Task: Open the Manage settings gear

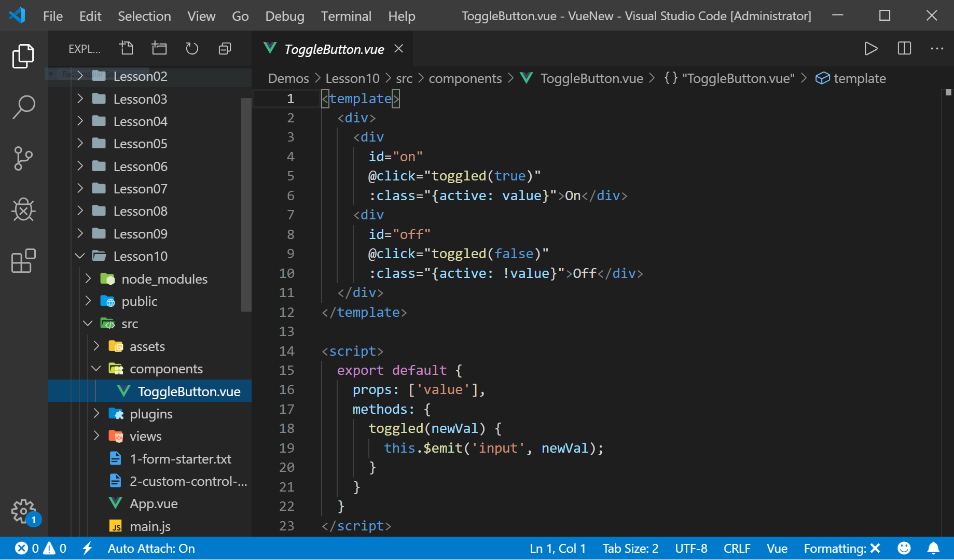Action: coord(23,511)
